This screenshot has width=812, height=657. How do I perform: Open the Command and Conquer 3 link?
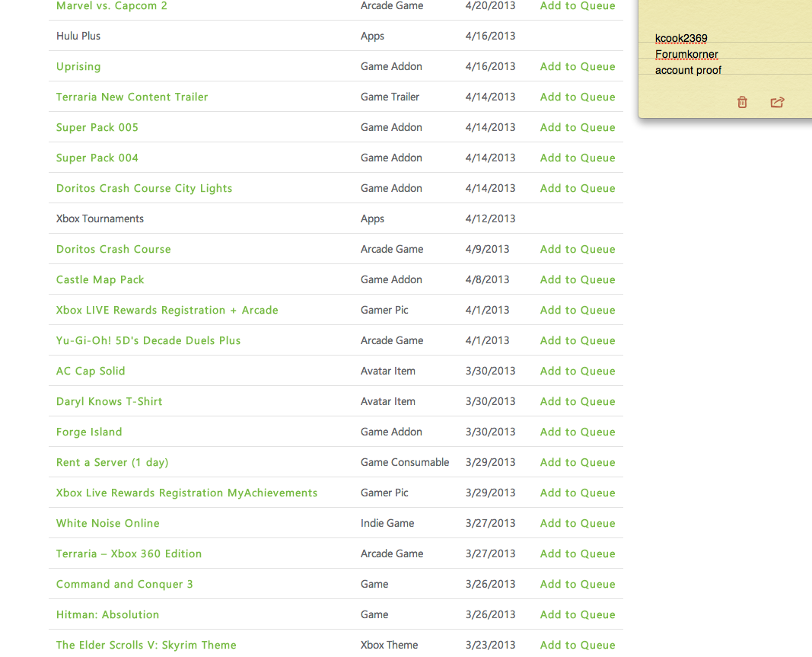click(x=124, y=585)
